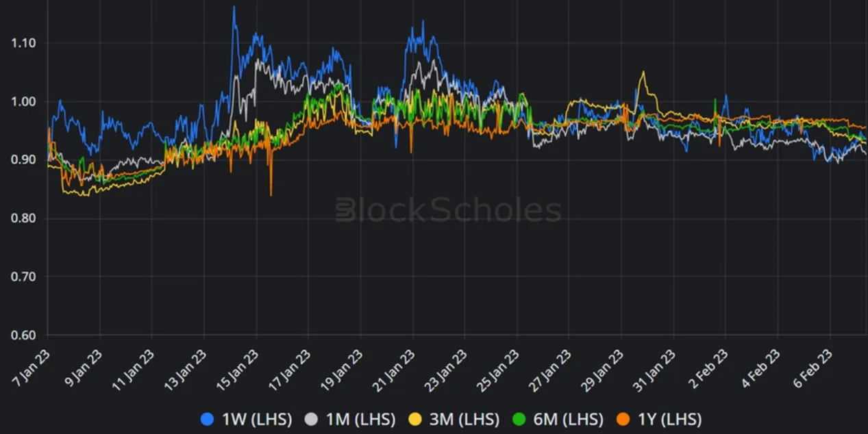The height and width of the screenshot is (434, 868).
Task: Click the orange 1Y legend dot
Action: pos(623,419)
